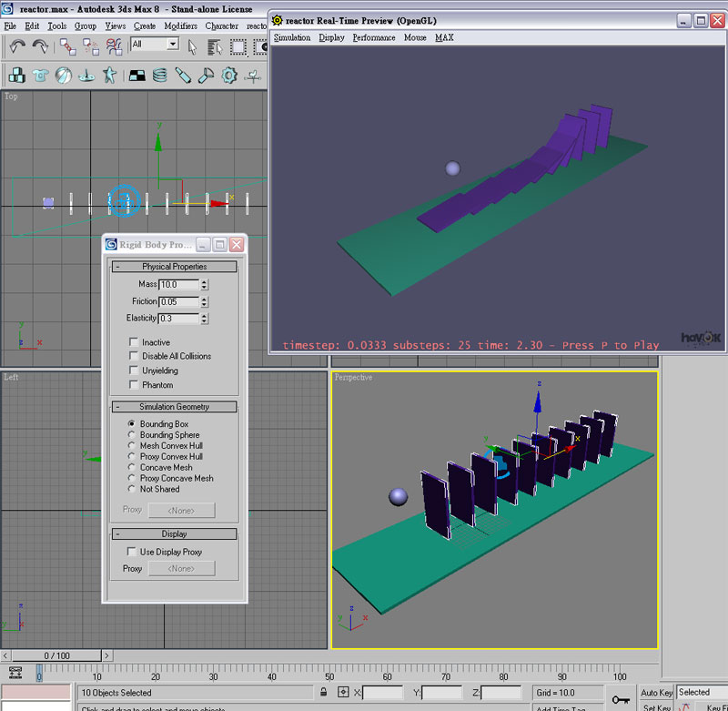This screenshot has width=728, height=711.
Task: Tick the Unyielding checkbox
Action: click(134, 371)
